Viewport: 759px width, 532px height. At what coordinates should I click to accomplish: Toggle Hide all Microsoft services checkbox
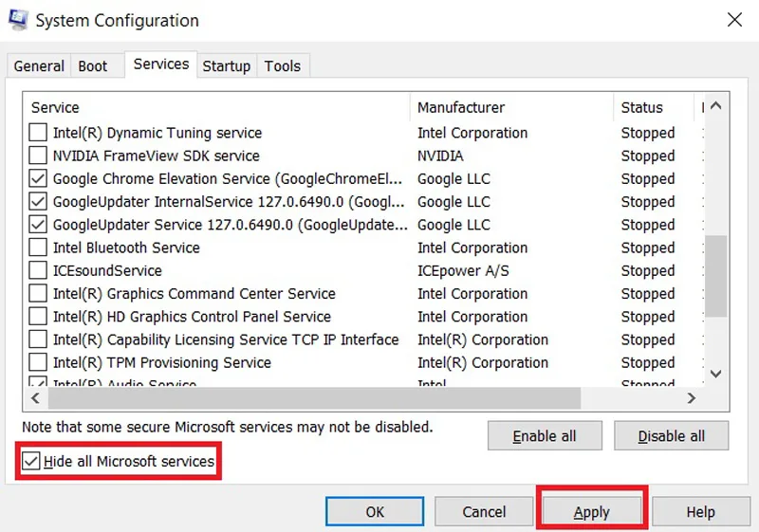tap(31, 461)
